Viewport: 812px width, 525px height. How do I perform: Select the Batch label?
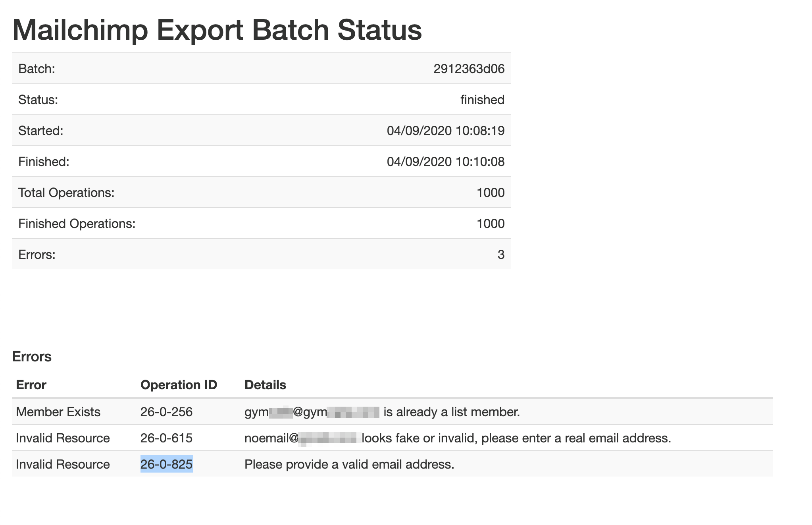tap(37, 69)
